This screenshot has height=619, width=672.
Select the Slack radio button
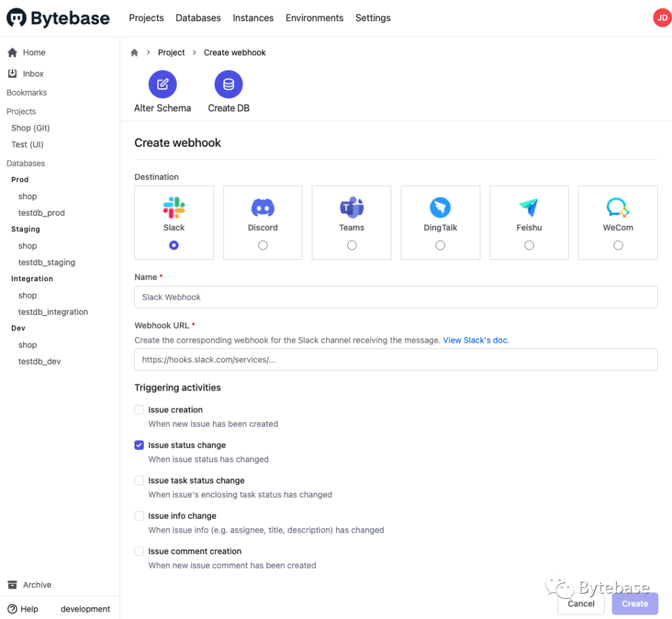[174, 245]
